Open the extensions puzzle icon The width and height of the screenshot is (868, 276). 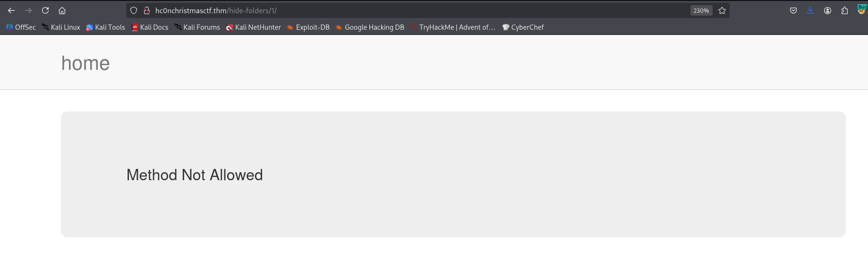coord(844,10)
